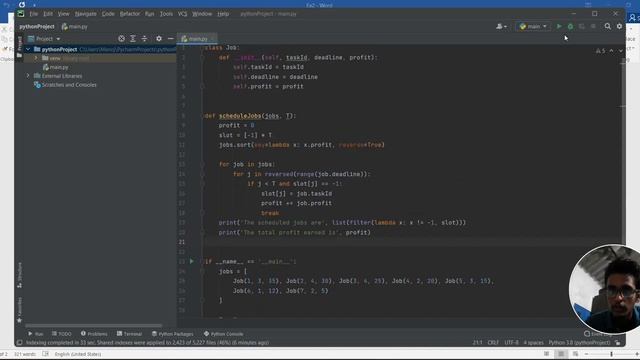Screen dimensions: 640x360
Task: Open line separator CRLF selector in status bar
Action: pyautogui.click(x=493, y=343)
